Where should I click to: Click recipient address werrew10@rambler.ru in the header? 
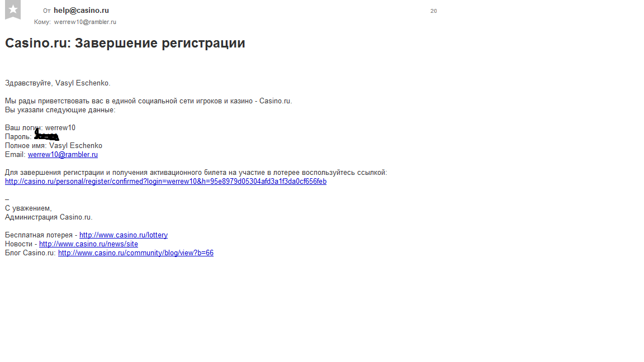(x=85, y=22)
